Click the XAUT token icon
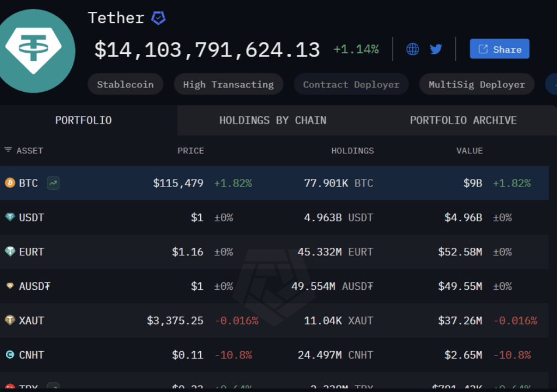557x392 pixels. (x=10, y=321)
